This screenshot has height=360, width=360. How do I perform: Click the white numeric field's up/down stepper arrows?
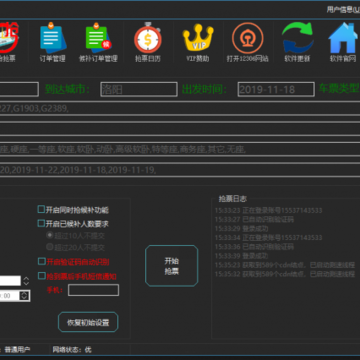click(26, 280)
